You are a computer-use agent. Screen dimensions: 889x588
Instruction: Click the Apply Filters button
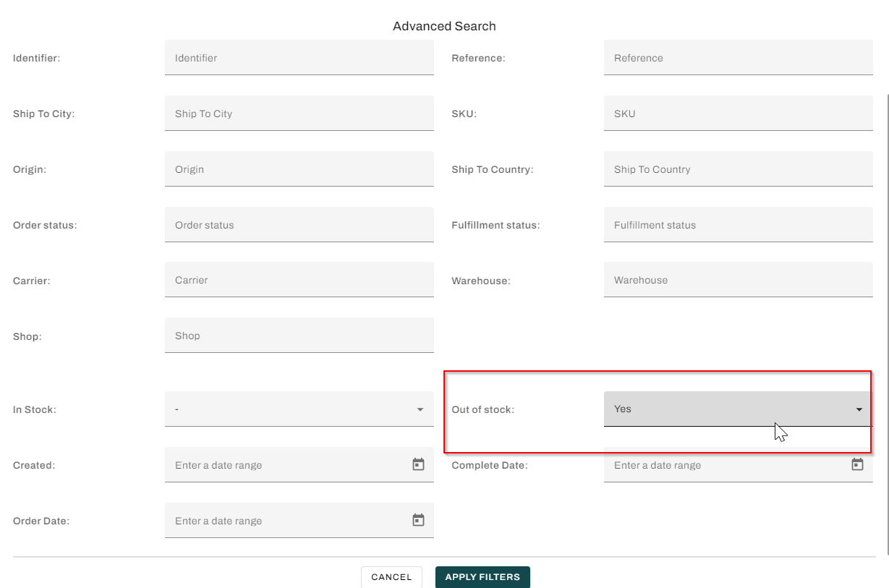point(482,577)
